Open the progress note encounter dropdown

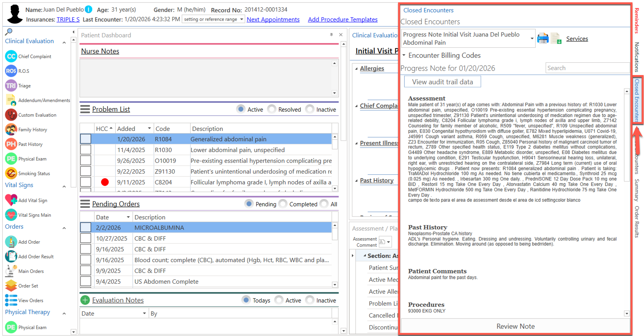click(x=532, y=38)
